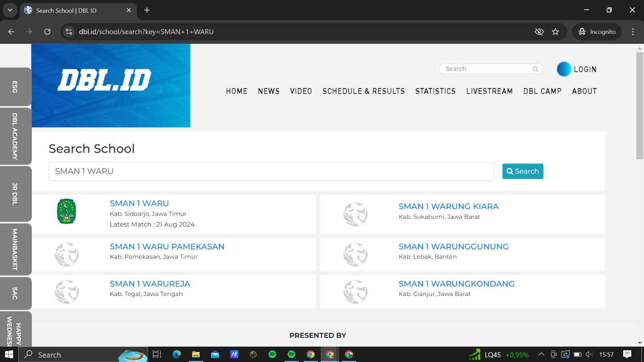Click the magnifier icon in the header search box
This screenshot has height=362, width=644.
(535, 69)
